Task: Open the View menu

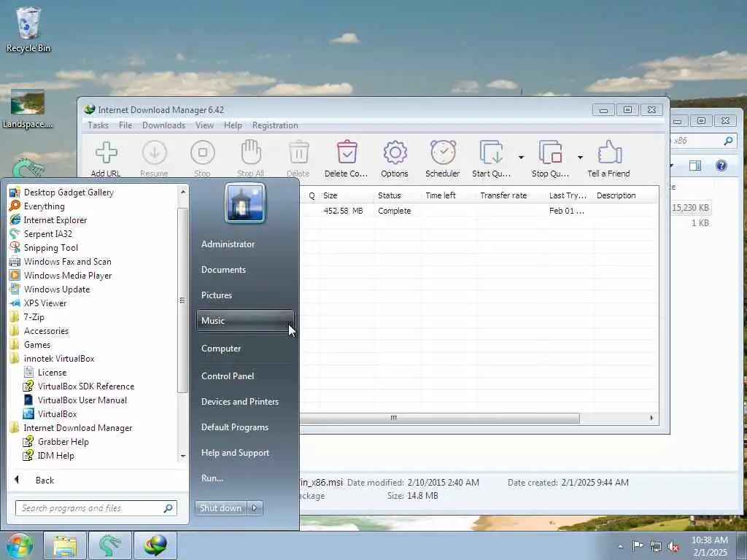Action: 204,125
